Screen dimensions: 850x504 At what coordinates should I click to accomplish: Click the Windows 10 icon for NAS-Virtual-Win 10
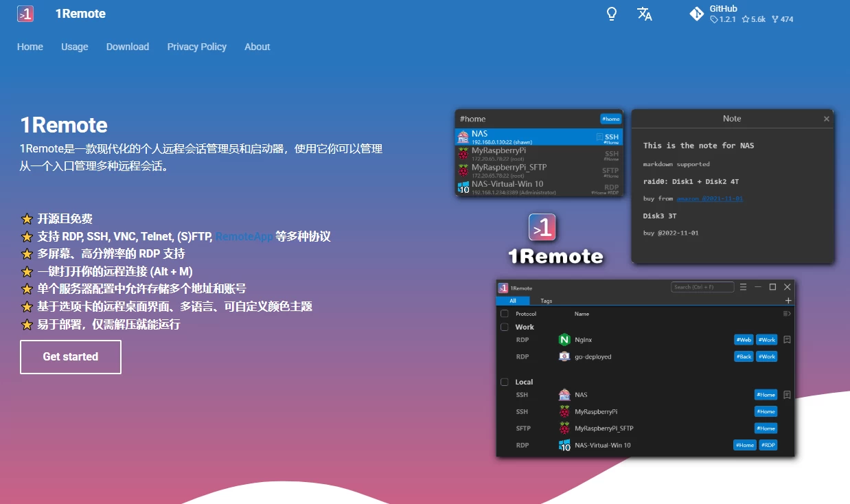click(564, 445)
